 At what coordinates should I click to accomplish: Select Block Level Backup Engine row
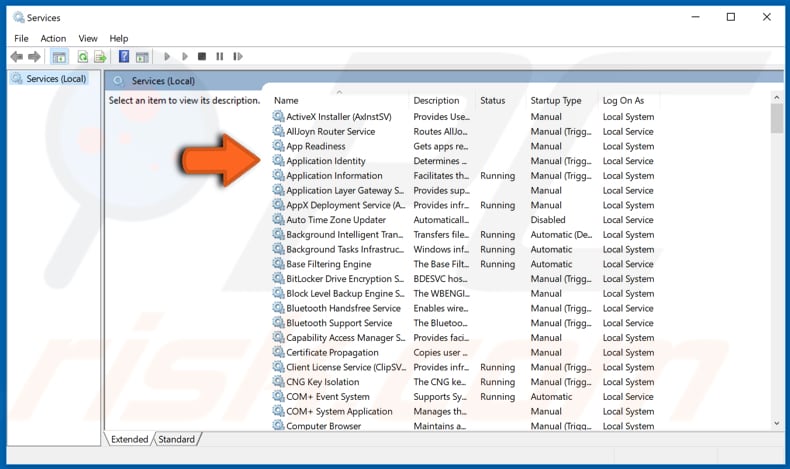click(464, 293)
